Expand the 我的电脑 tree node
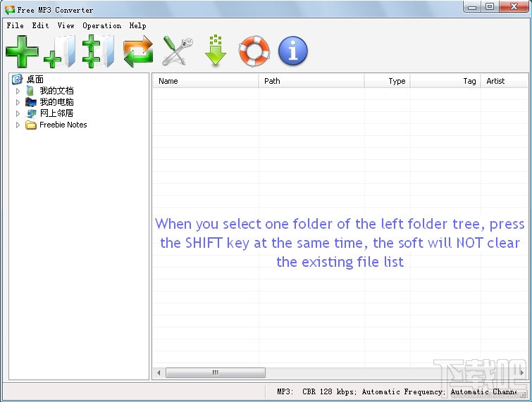Screen dimensions: 532x402 click(18, 102)
